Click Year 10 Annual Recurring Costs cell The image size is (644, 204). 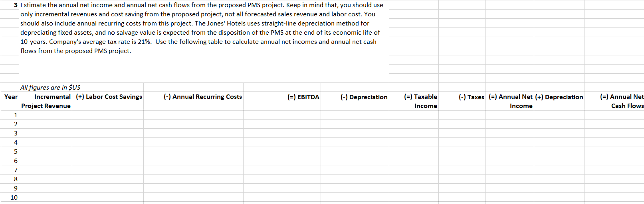(x=194, y=198)
